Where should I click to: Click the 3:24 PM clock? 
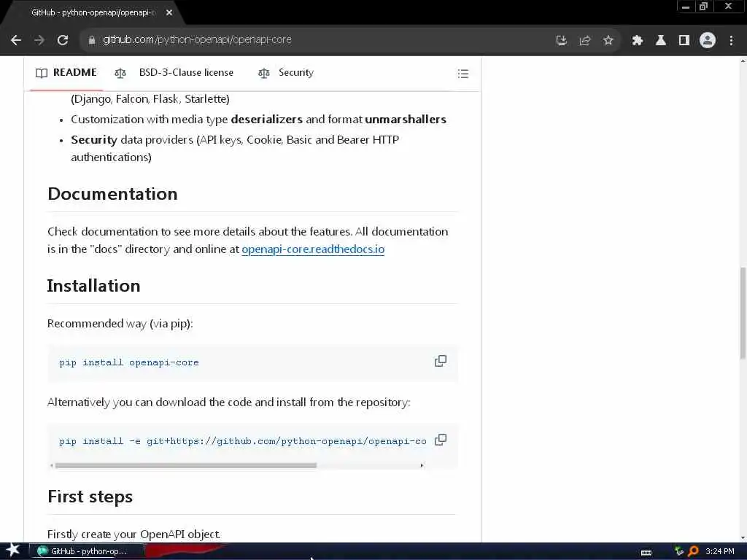(x=720, y=551)
